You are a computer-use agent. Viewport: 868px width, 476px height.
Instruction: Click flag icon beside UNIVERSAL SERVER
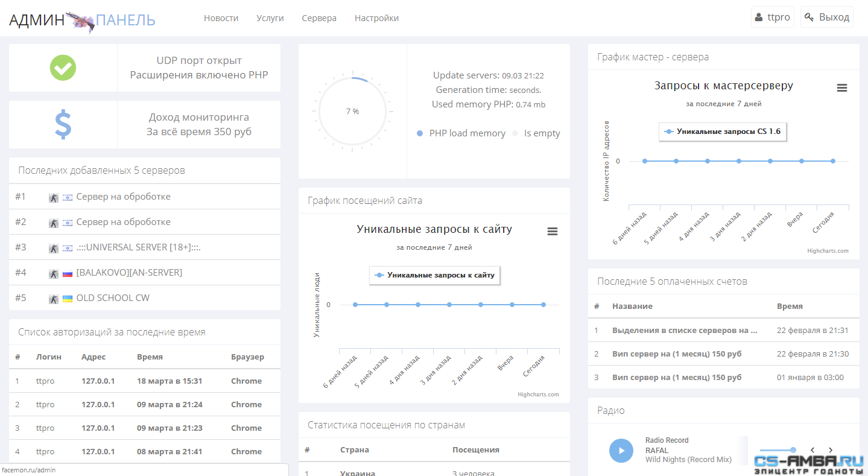[67, 247]
